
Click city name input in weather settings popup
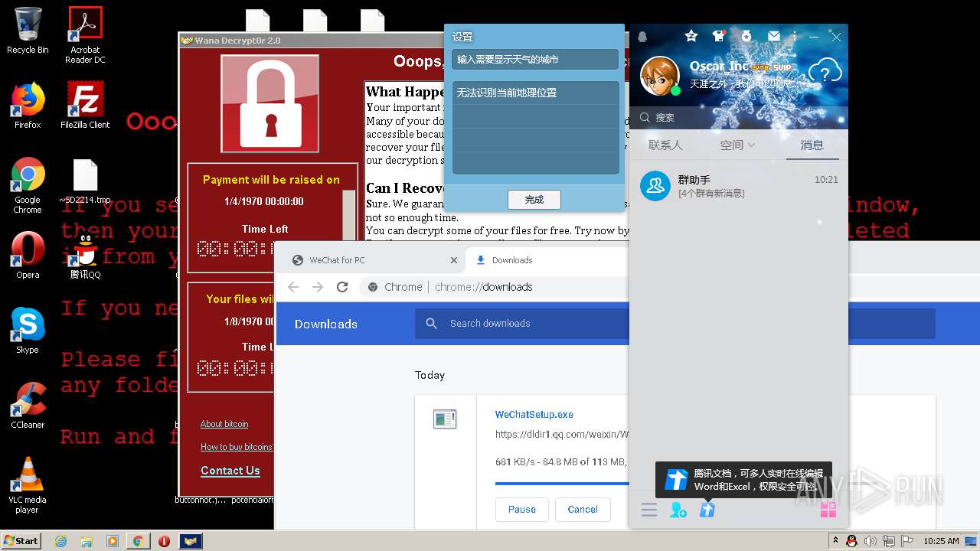535,60
